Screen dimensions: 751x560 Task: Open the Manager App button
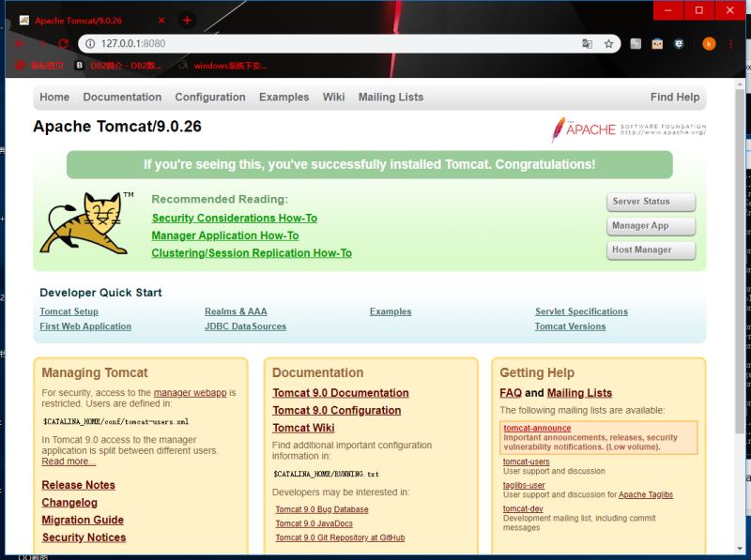point(651,226)
